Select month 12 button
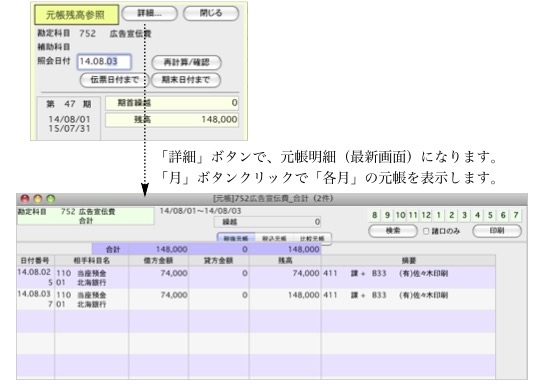 click(x=426, y=215)
